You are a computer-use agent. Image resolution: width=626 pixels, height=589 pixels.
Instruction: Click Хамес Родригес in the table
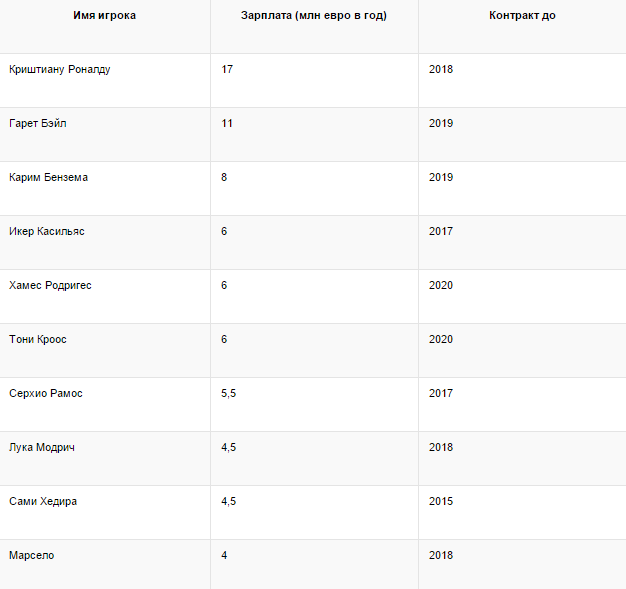(50, 286)
